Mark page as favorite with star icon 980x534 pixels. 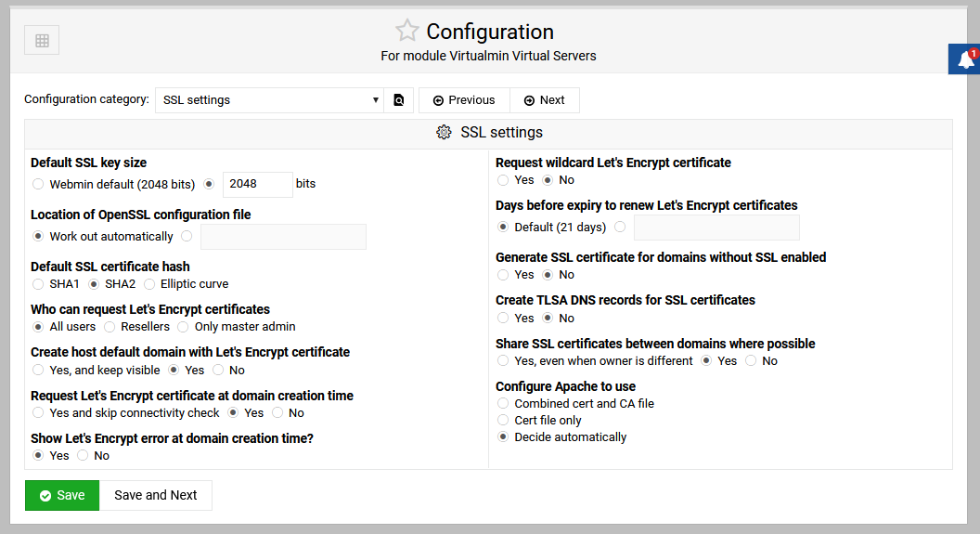(406, 30)
